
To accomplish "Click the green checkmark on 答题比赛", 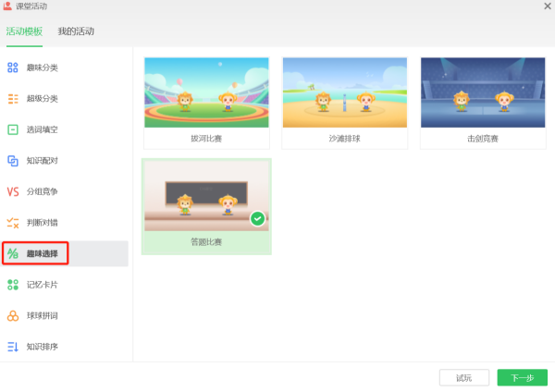I will [258, 219].
